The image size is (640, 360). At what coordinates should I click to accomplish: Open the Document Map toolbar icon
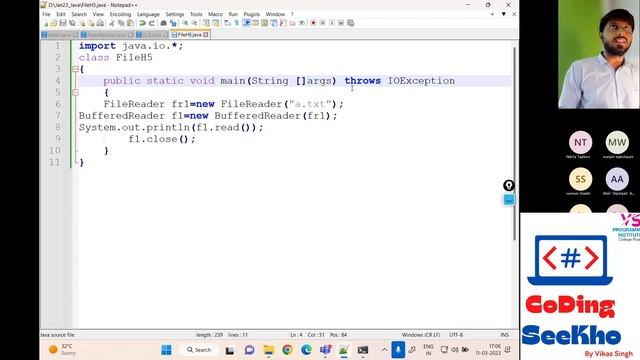(264, 23)
